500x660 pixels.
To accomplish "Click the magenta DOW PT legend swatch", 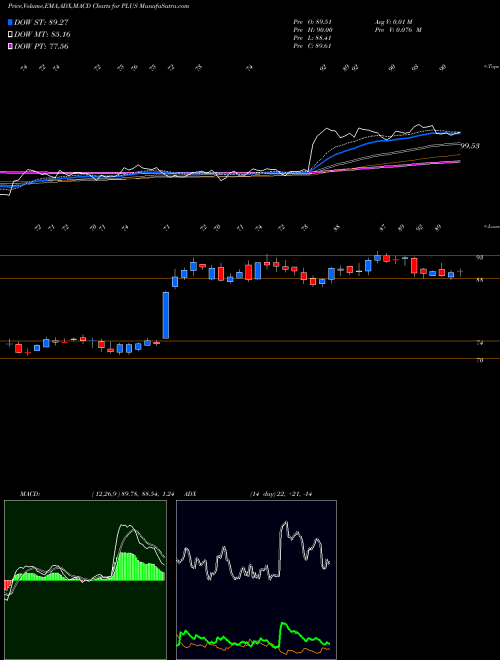I will 10,46.
